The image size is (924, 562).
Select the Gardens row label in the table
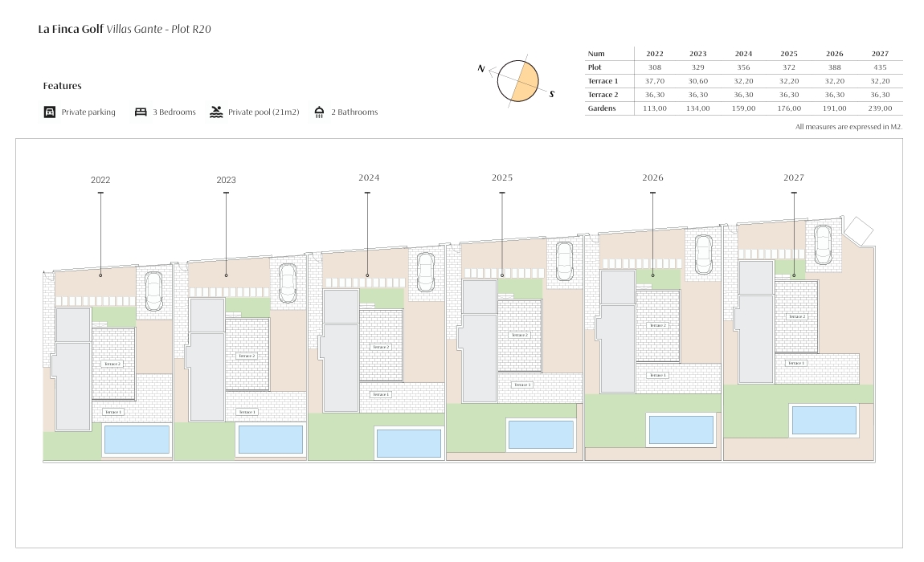coord(602,108)
